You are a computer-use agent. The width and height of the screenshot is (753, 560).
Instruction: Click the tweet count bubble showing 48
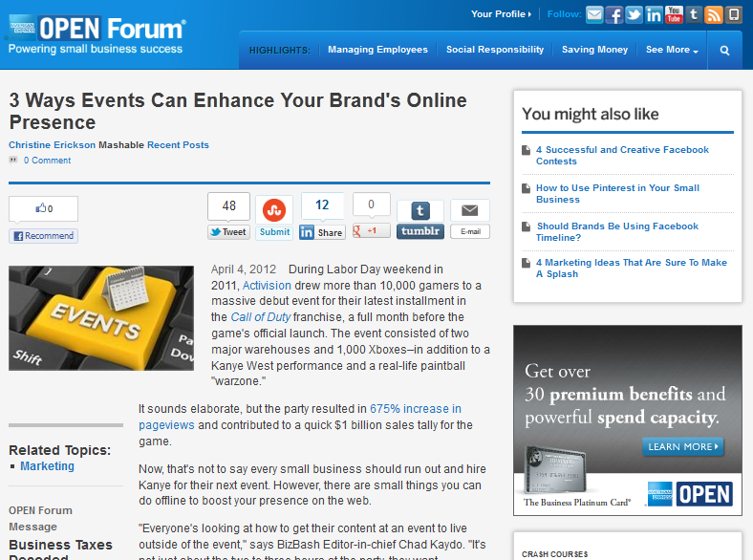pyautogui.click(x=228, y=206)
